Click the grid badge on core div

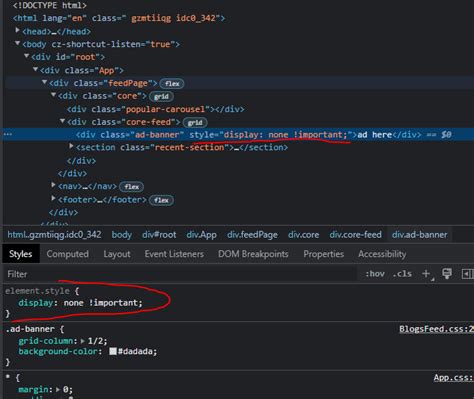tap(161, 97)
